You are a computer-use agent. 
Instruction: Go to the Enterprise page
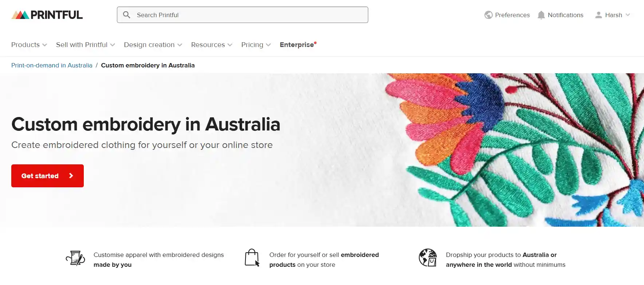297,44
